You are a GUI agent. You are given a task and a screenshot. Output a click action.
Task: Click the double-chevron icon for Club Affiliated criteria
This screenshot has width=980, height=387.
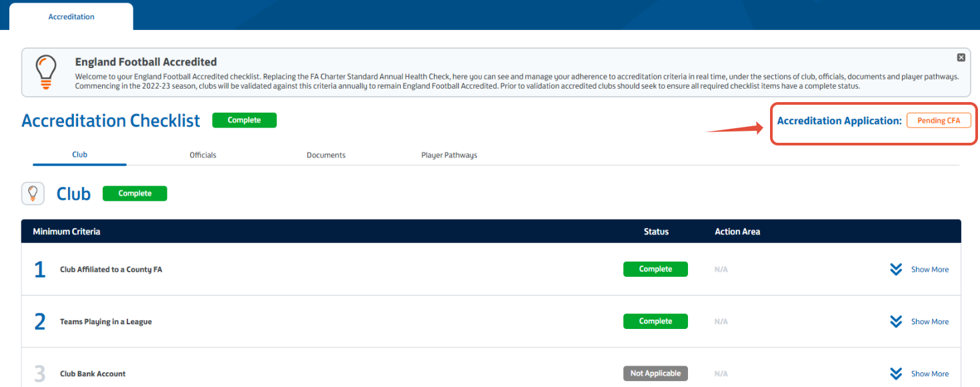[895, 269]
